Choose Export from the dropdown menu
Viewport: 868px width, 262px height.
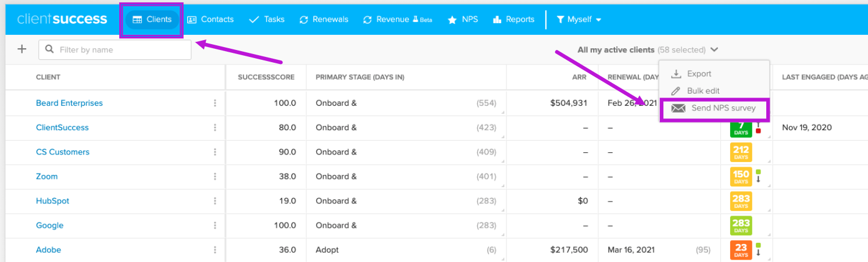point(691,74)
